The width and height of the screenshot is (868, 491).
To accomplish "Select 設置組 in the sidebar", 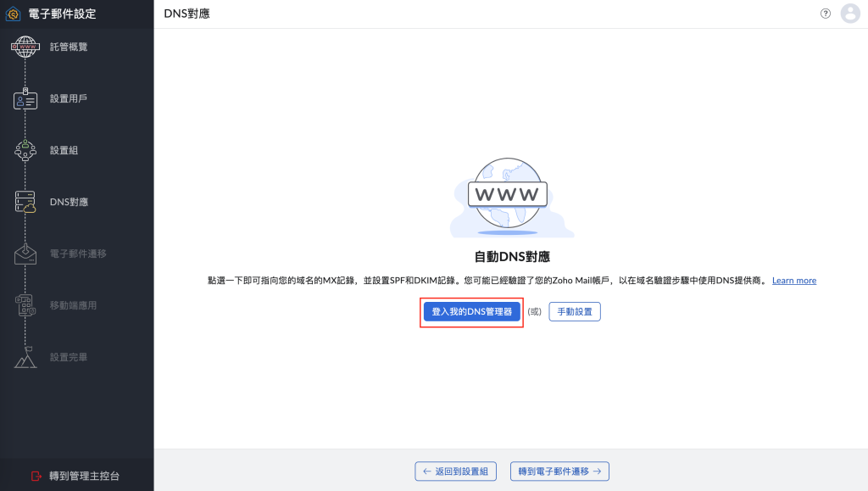I will click(x=64, y=150).
